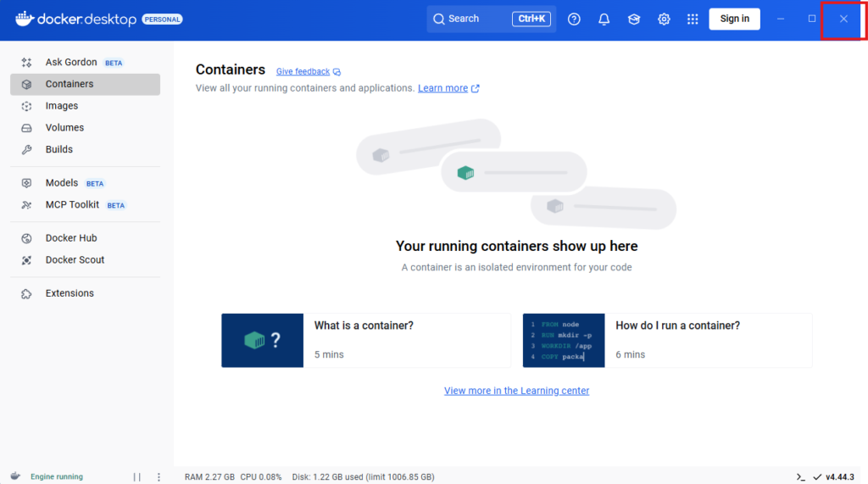Click the external link icon after Learn more

[x=475, y=89]
